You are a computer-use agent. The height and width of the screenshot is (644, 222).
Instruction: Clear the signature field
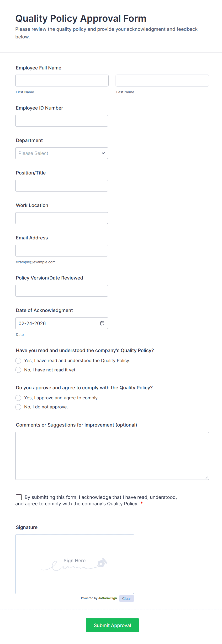coord(127,598)
